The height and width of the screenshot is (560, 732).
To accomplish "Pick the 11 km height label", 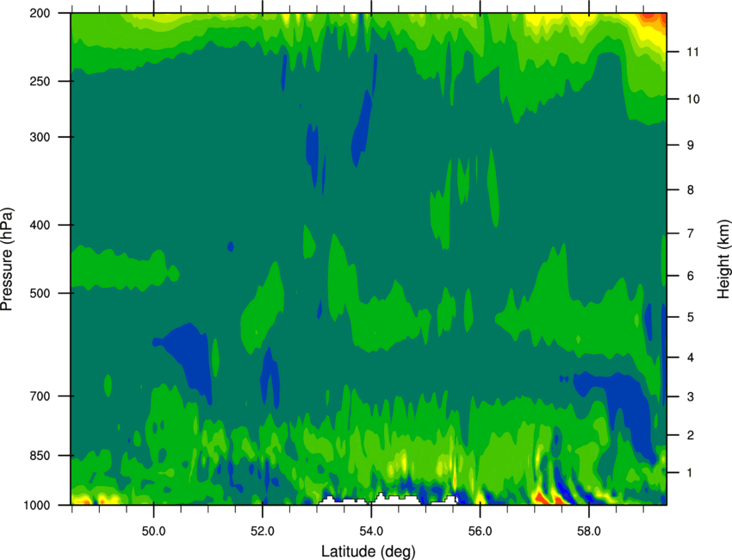I will coord(692,52).
